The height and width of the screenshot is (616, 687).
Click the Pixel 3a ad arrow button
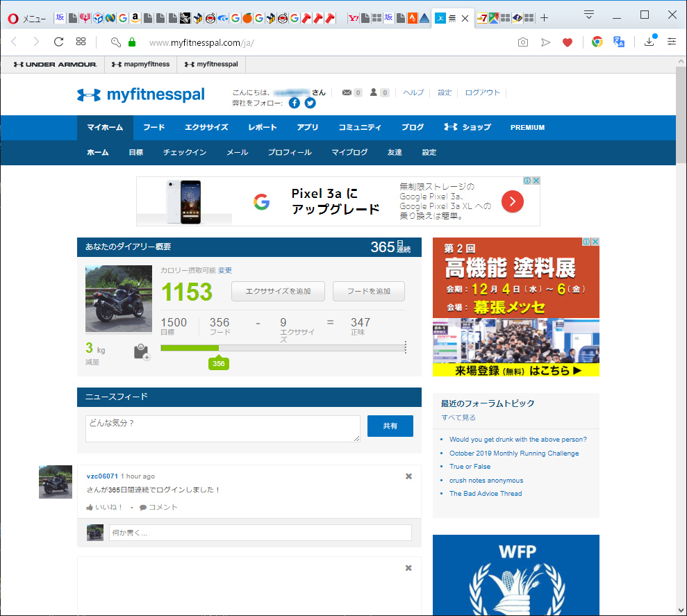pos(513,201)
